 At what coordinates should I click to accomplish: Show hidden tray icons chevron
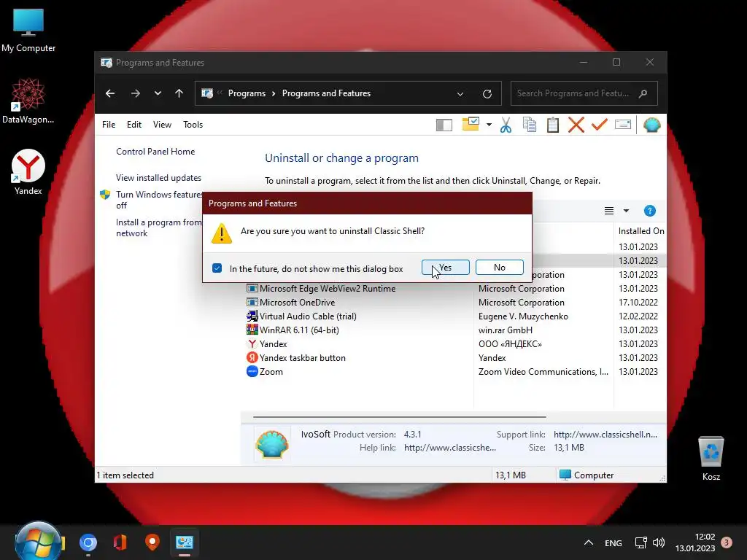click(x=589, y=542)
